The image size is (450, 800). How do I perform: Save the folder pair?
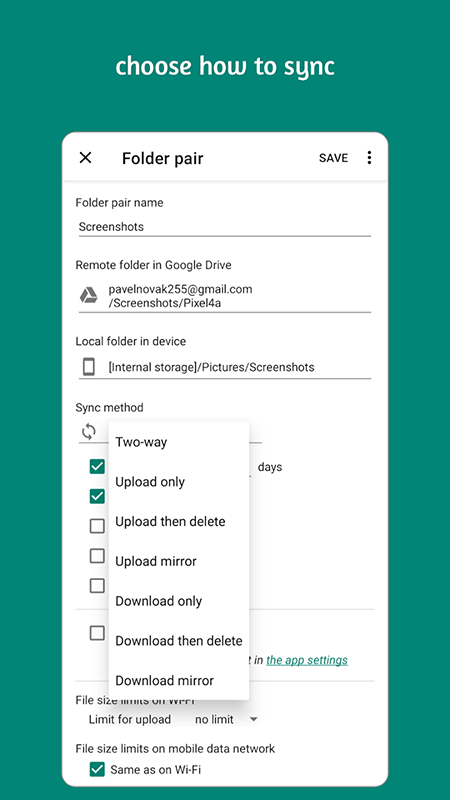pyautogui.click(x=333, y=158)
